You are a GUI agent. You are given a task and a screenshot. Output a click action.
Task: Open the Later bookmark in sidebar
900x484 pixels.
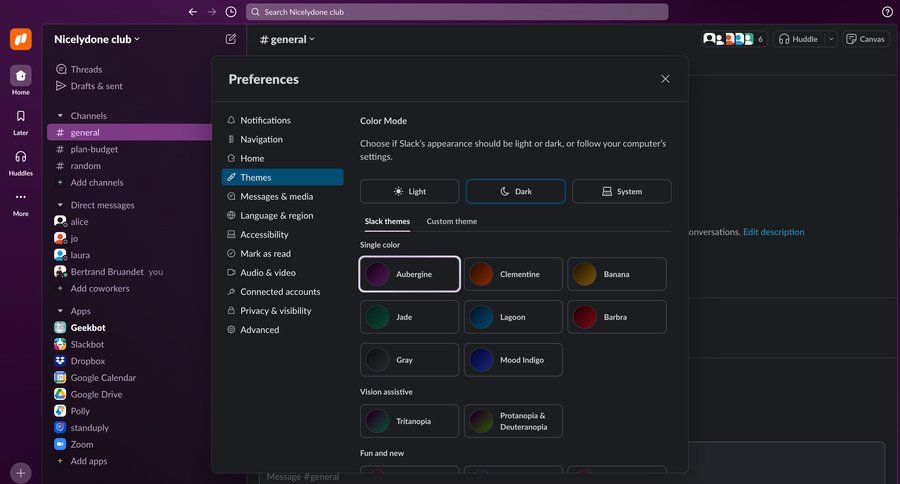point(20,122)
